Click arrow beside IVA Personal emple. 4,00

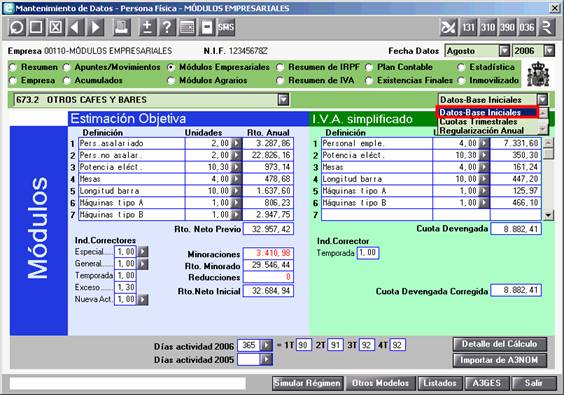point(484,143)
